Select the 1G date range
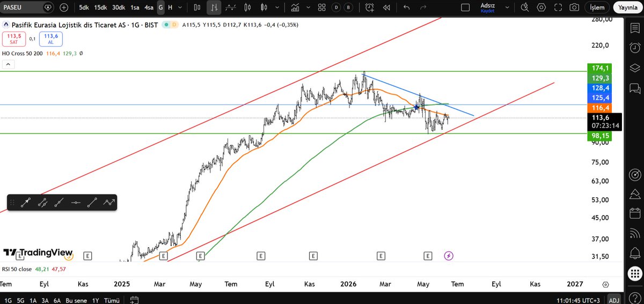 pyautogui.click(x=8, y=300)
